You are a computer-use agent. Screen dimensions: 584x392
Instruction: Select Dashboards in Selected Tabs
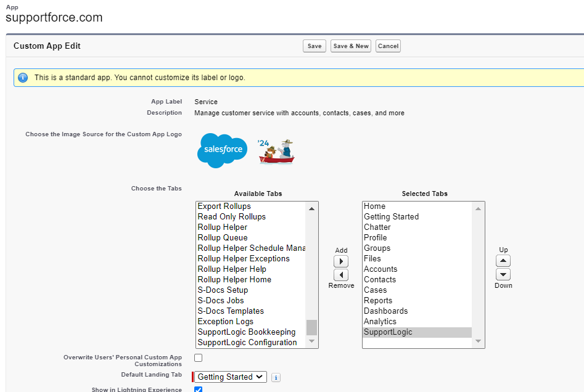[417, 311]
